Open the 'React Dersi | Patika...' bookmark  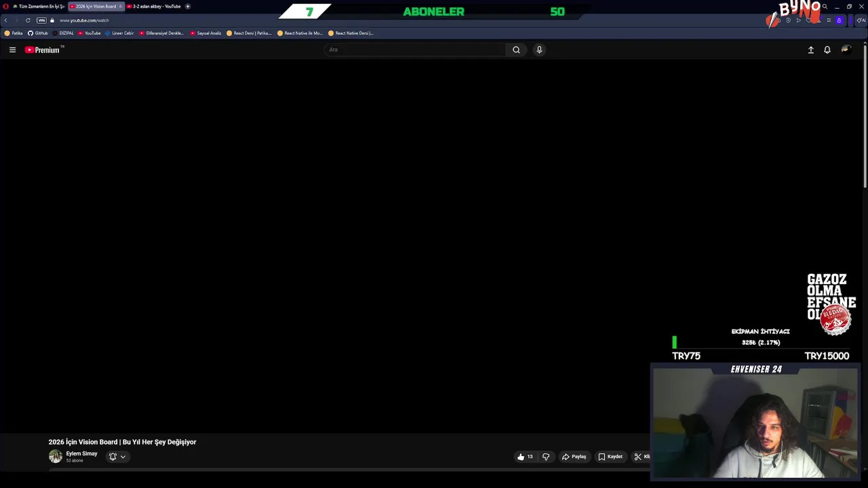pyautogui.click(x=249, y=33)
